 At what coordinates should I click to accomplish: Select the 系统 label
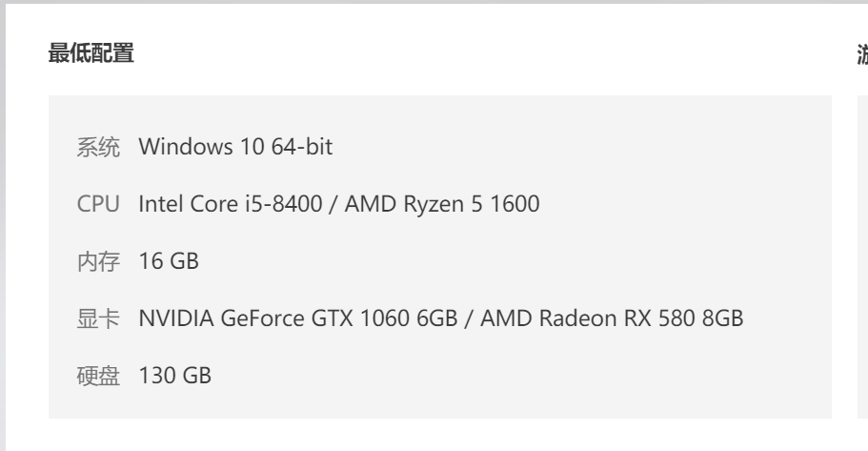(x=98, y=148)
